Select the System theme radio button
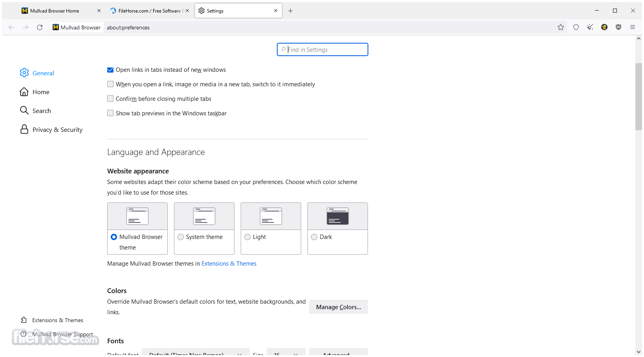The image size is (644, 357). click(x=181, y=237)
